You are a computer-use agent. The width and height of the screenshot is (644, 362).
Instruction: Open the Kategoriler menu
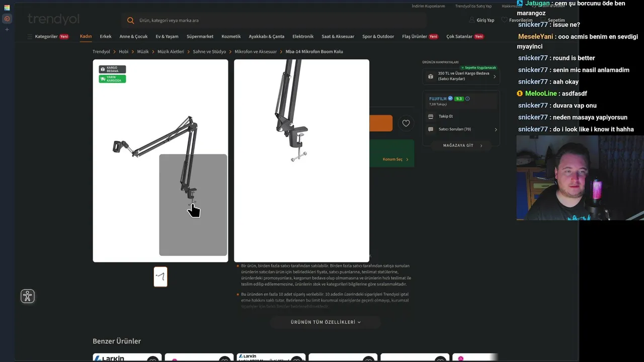tap(48, 37)
